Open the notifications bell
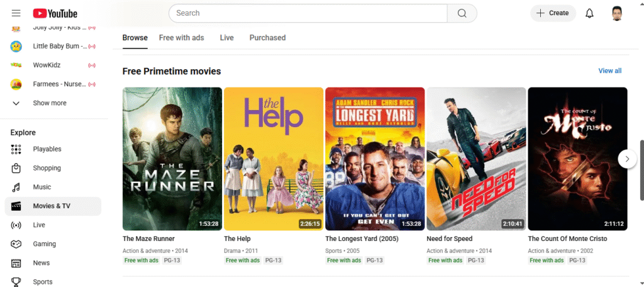This screenshot has width=644, height=287. (589, 13)
